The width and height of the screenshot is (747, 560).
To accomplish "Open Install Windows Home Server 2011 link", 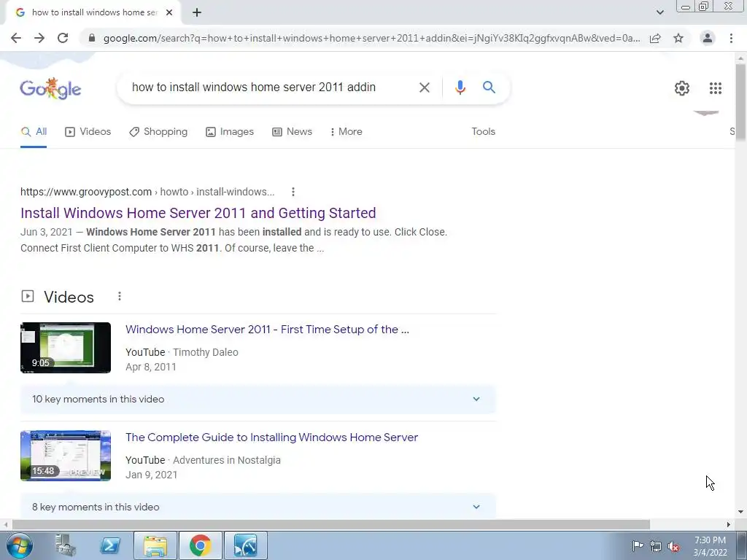I will click(198, 213).
